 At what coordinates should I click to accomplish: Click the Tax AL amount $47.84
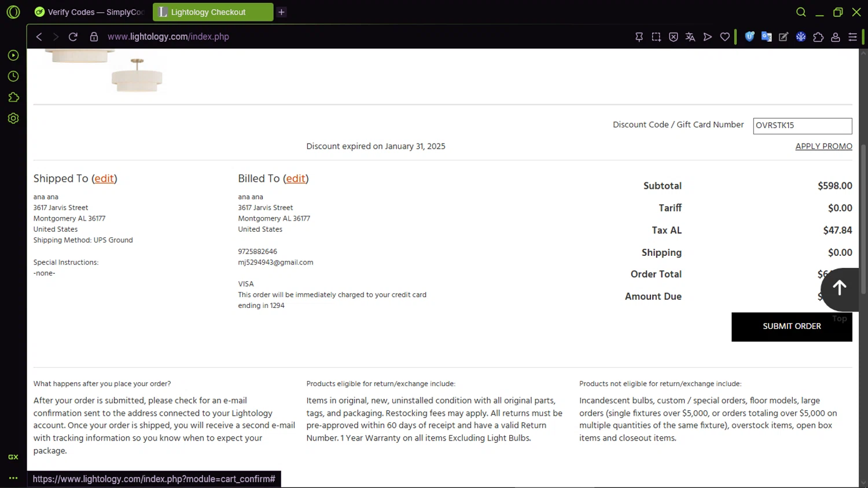tap(837, 230)
